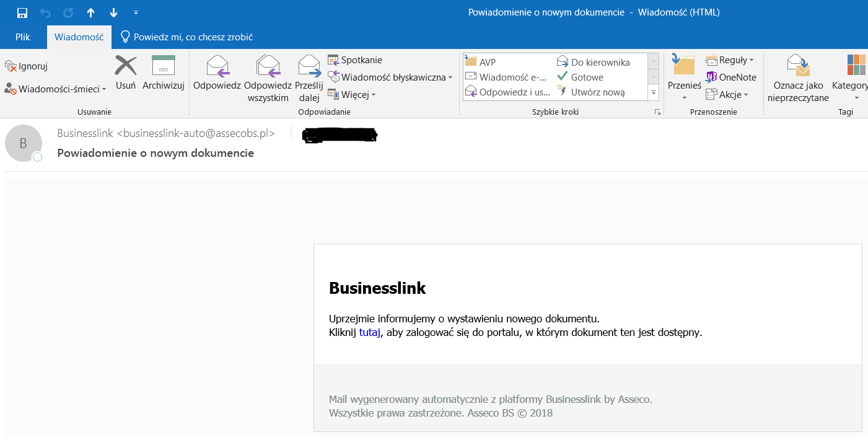Open OneNote from the ribbon

pos(731,77)
